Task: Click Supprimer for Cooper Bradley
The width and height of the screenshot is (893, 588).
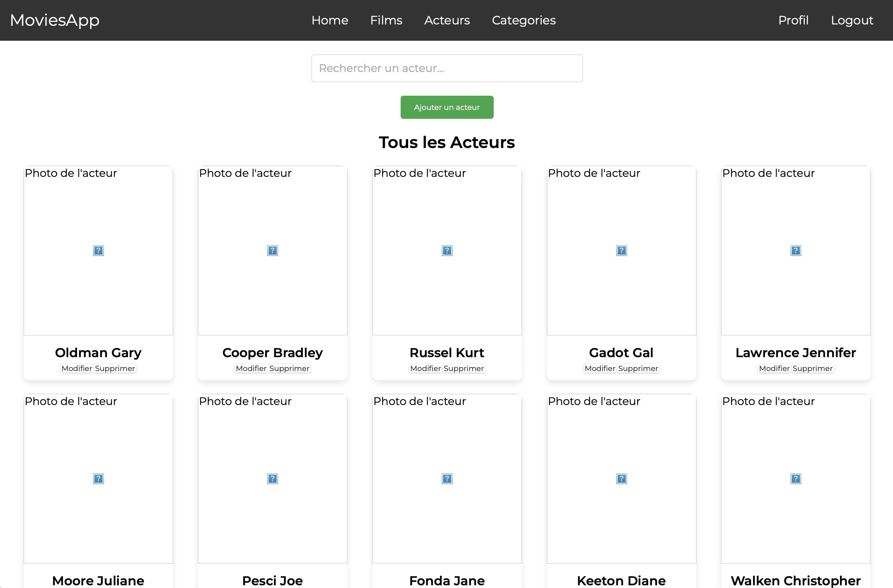Action: tap(289, 368)
